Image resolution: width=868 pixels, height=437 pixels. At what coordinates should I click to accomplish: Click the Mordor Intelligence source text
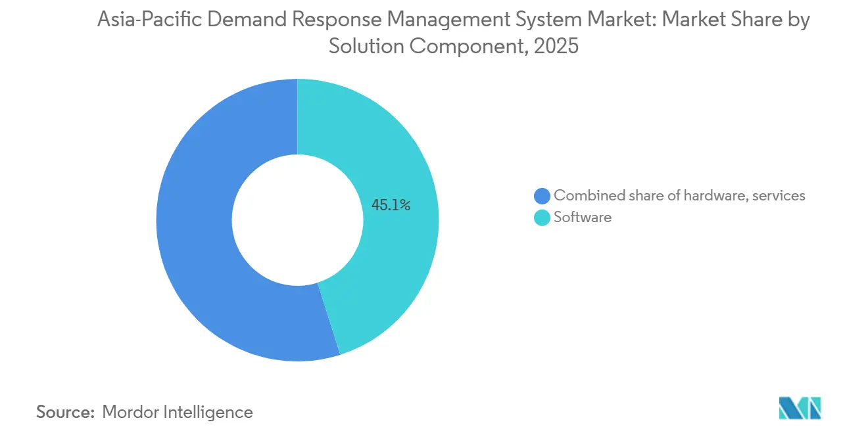click(178, 412)
